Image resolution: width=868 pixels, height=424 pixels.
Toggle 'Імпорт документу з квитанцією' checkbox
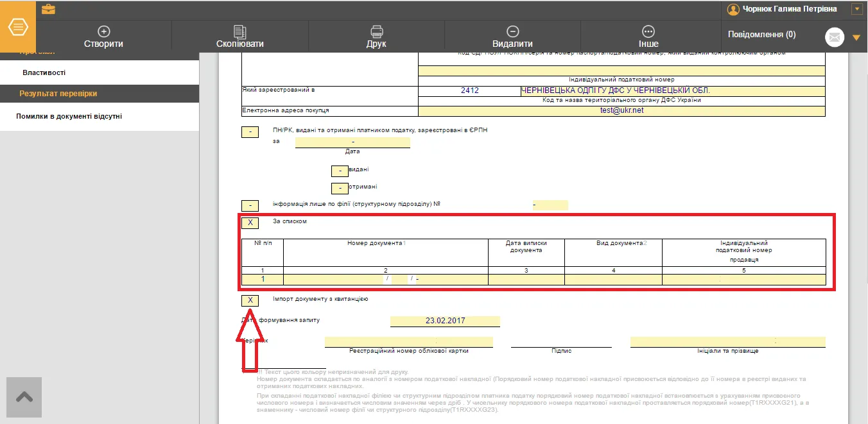250,300
